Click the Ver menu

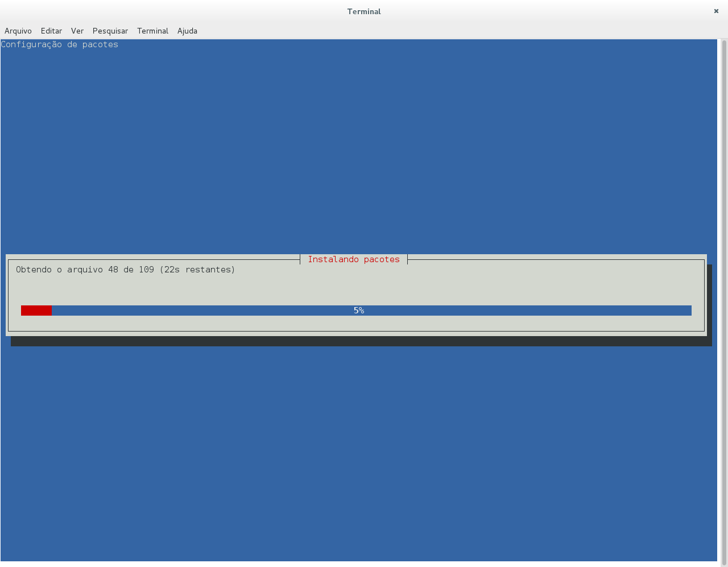[77, 31]
